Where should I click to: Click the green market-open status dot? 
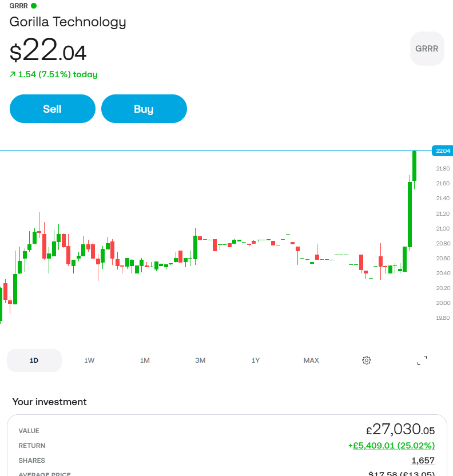point(34,6)
